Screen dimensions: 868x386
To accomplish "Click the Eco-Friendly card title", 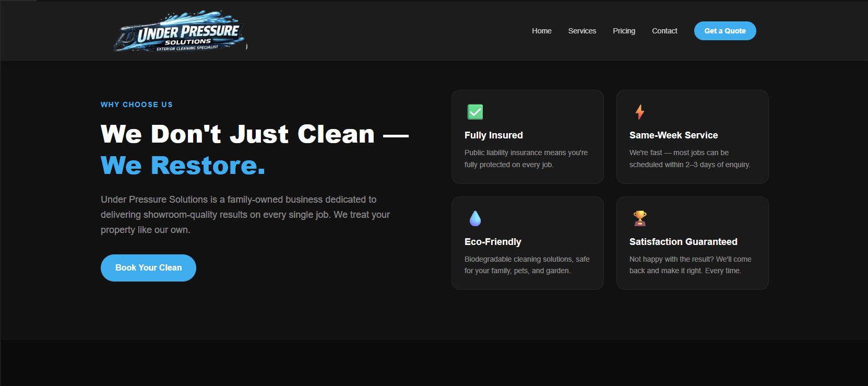I will click(493, 242).
